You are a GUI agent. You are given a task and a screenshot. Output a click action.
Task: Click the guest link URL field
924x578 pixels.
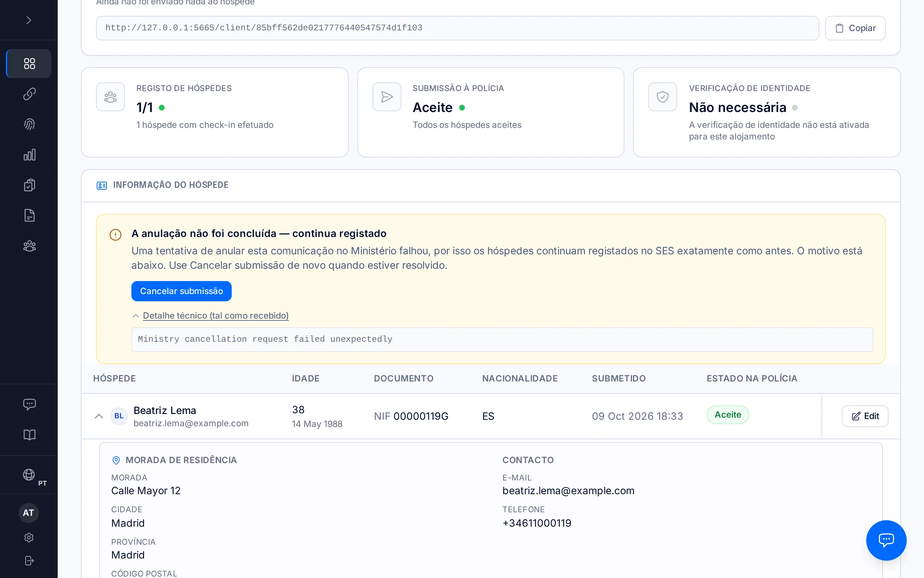point(457,28)
